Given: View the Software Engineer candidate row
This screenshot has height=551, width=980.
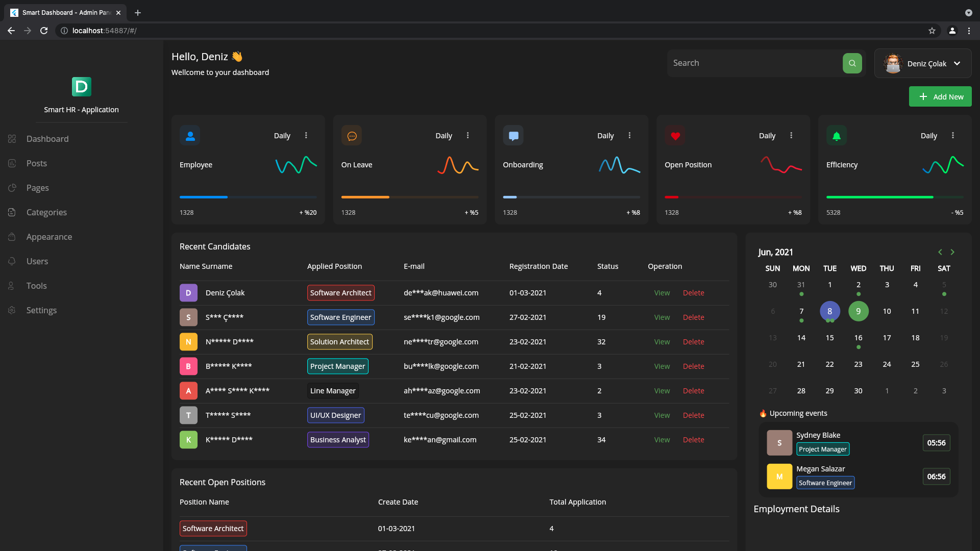Looking at the screenshot, I should tap(662, 317).
